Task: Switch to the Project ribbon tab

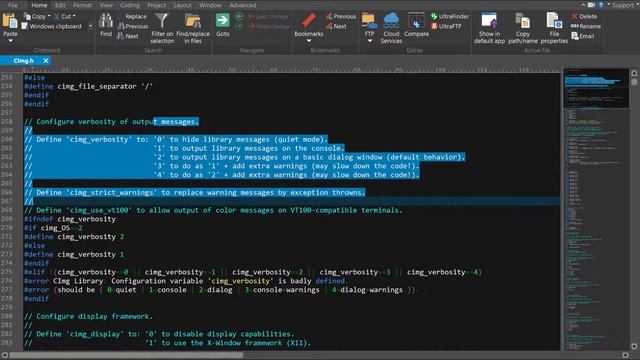Action: (x=157, y=5)
